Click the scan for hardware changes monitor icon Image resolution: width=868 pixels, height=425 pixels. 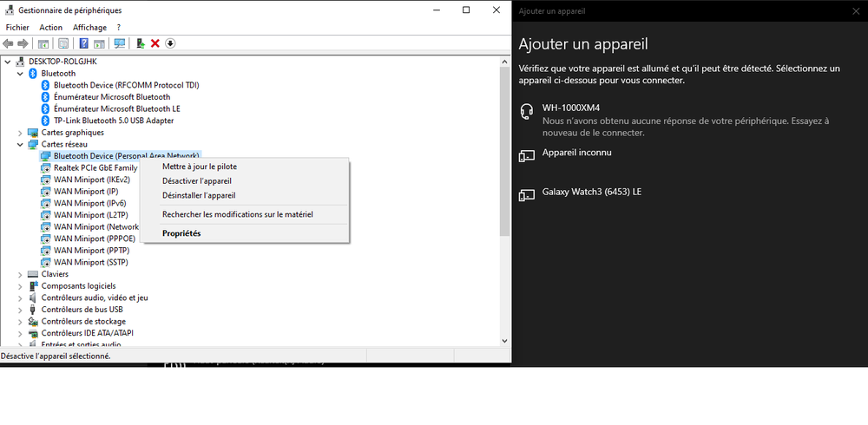coord(120,43)
